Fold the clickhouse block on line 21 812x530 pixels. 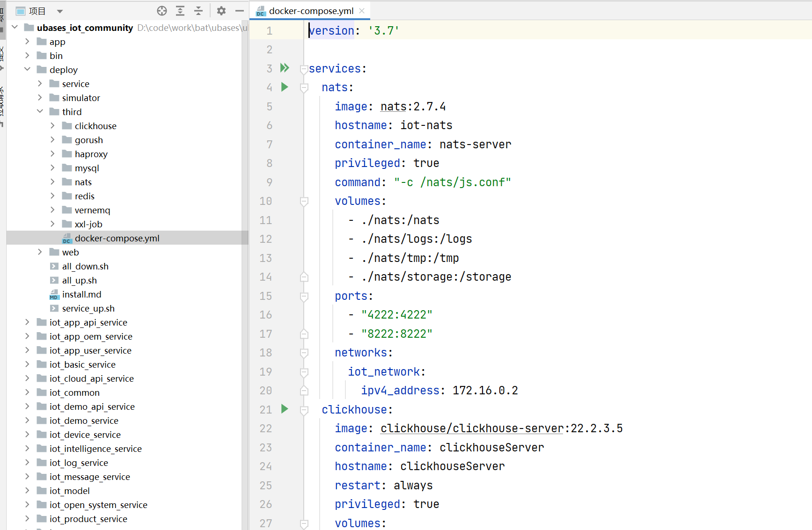(x=304, y=410)
